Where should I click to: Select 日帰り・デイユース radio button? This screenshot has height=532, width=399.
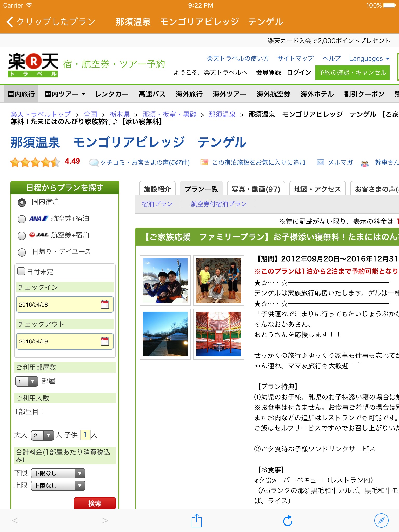22,252
